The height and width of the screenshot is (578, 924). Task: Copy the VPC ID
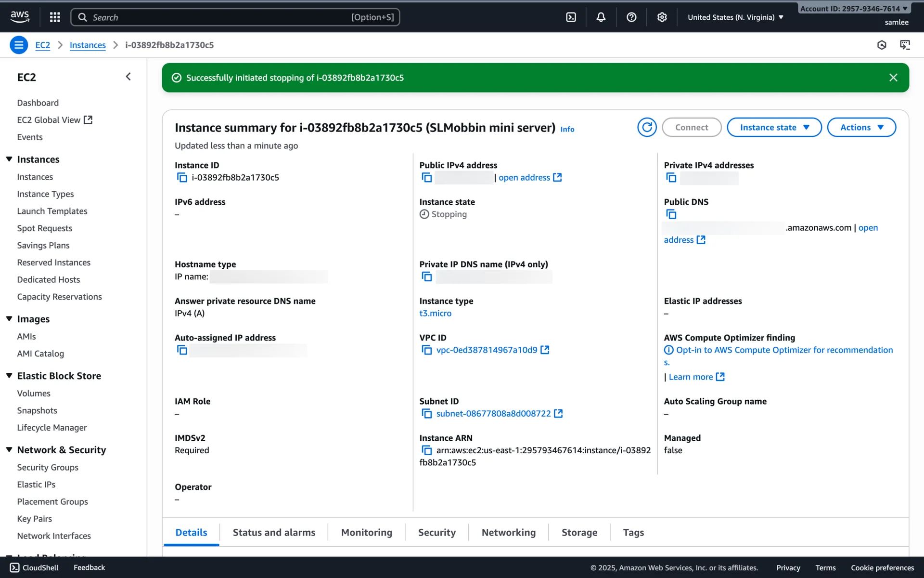pyautogui.click(x=426, y=350)
